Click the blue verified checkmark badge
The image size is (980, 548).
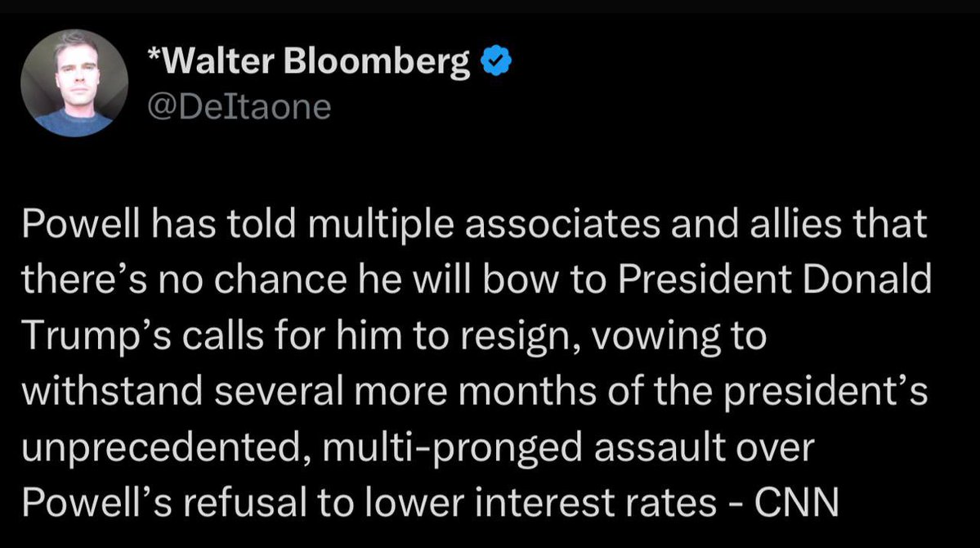(x=496, y=61)
